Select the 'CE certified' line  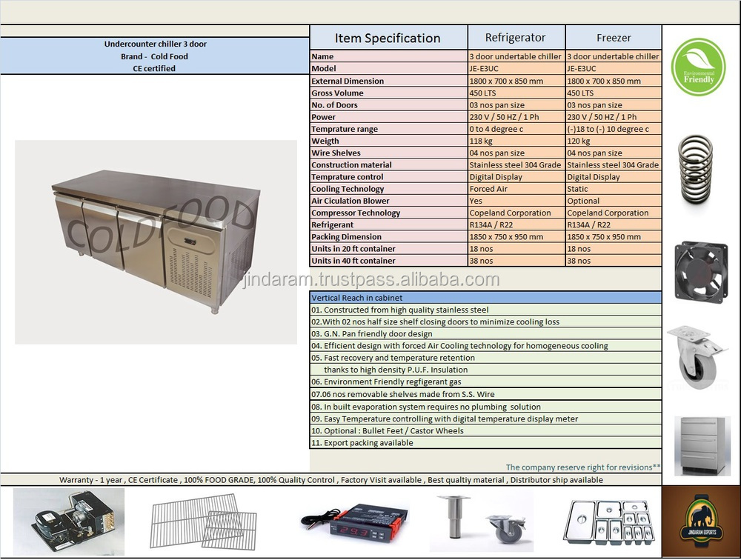pyautogui.click(x=154, y=69)
